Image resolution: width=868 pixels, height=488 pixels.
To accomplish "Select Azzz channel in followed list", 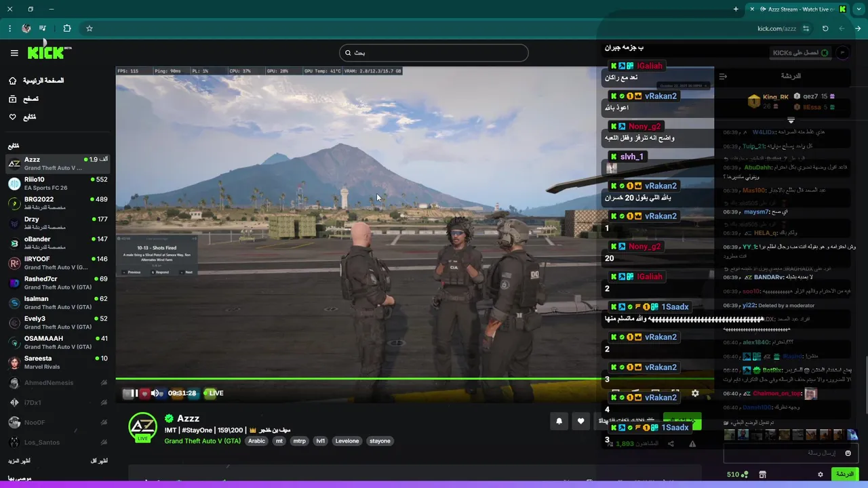I will click(x=58, y=163).
